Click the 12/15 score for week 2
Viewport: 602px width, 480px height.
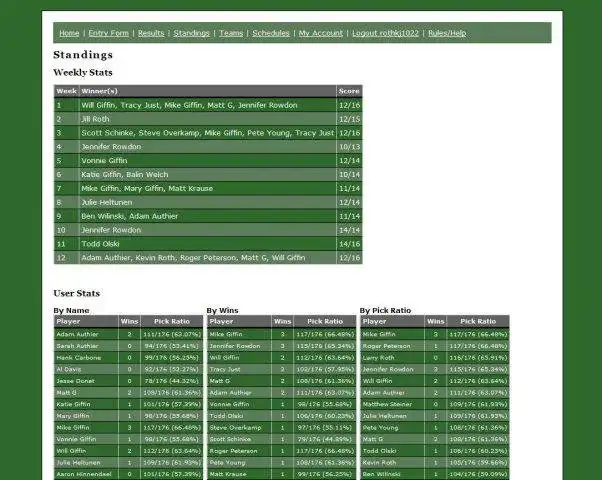coord(349,119)
